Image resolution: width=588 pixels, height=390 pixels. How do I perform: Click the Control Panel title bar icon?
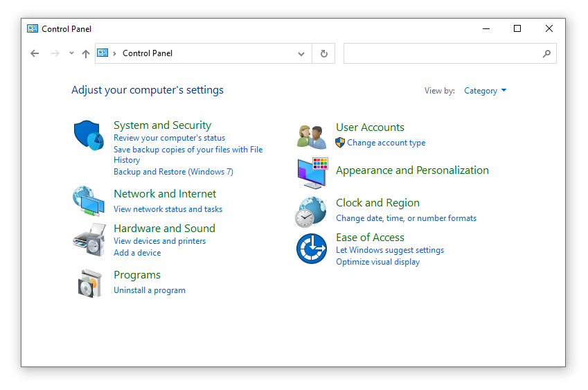coord(33,28)
